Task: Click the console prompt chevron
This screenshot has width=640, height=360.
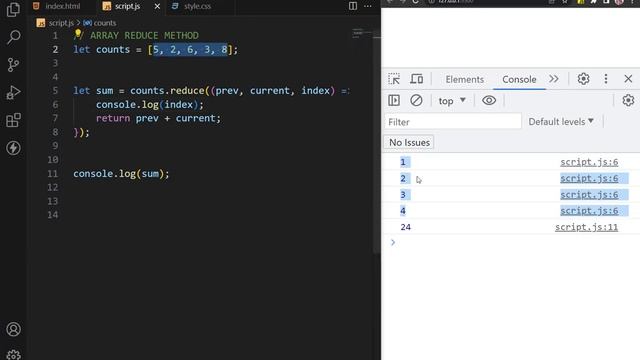Action: click(x=393, y=242)
